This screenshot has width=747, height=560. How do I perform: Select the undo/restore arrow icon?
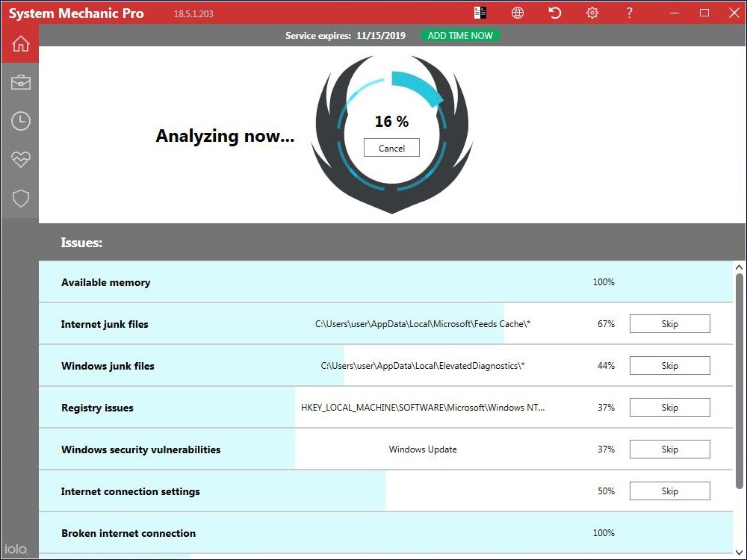(x=554, y=13)
